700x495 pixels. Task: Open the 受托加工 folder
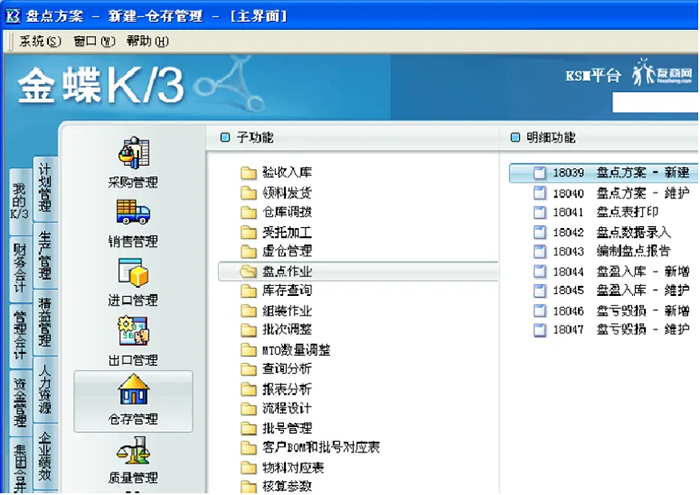pyautogui.click(x=276, y=232)
